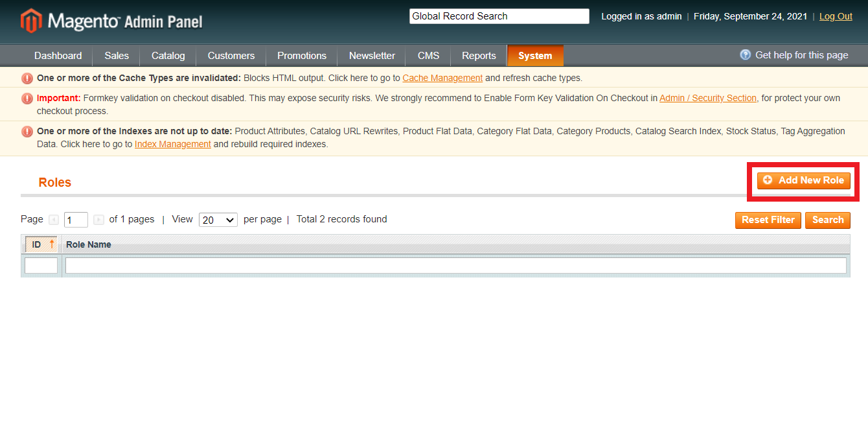Click the formkey Important alert icon
This screenshot has width=868, height=424.
click(x=27, y=99)
